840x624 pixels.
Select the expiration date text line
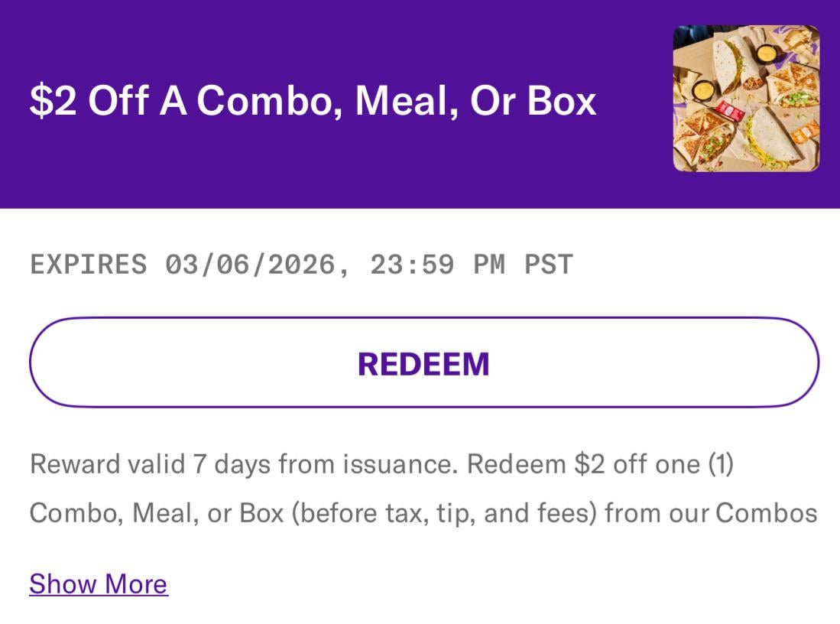click(x=301, y=265)
